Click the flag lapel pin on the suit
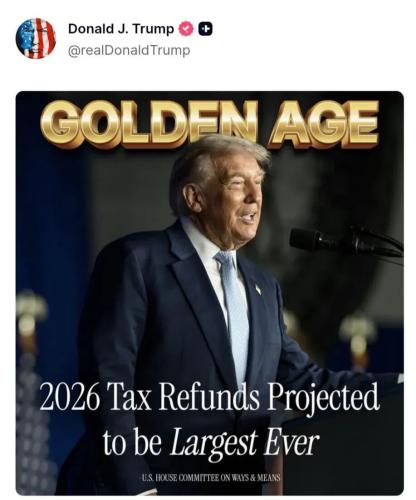The image size is (416, 500). [x=258, y=289]
